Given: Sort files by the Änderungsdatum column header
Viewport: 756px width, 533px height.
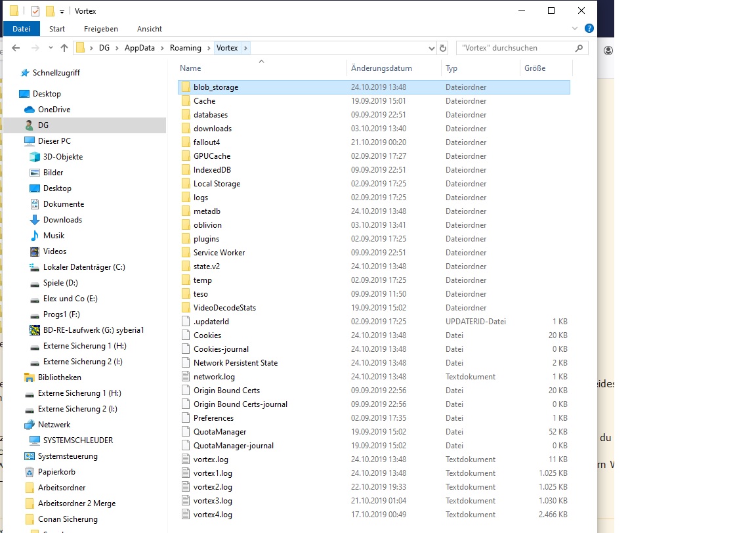Looking at the screenshot, I should 381,68.
